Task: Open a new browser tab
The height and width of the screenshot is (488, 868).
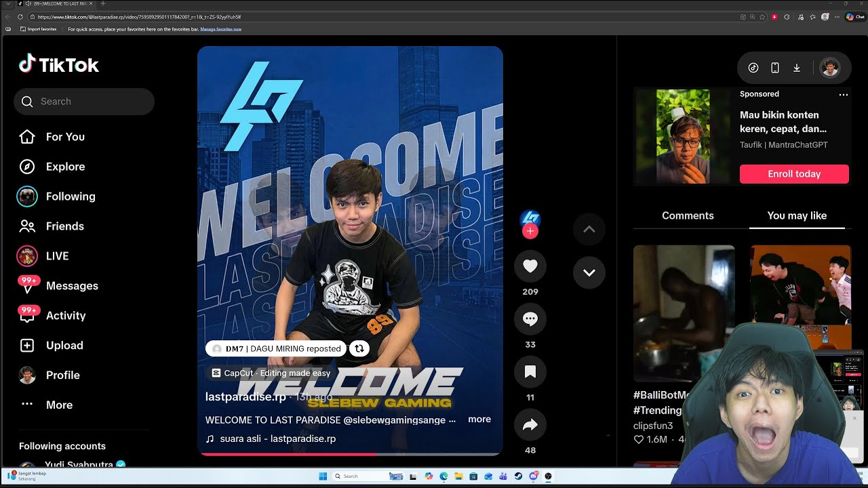Action: click(x=103, y=4)
